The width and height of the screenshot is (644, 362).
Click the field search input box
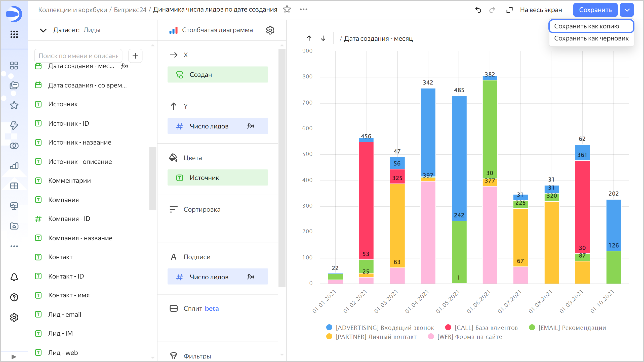point(78,56)
